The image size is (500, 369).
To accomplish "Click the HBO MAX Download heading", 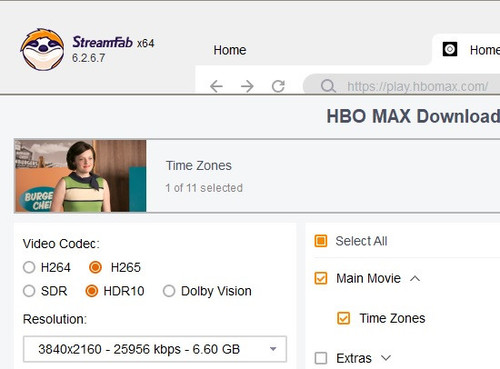I will pyautogui.click(x=413, y=116).
